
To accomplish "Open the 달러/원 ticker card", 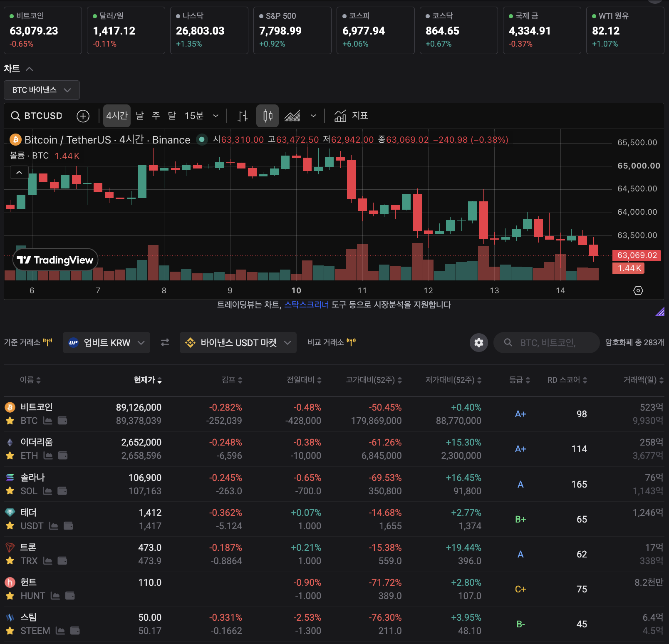I will (x=126, y=30).
